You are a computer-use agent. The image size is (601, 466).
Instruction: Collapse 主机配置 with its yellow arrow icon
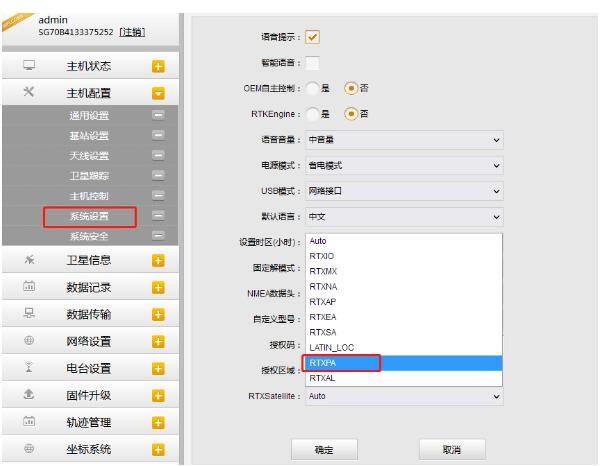coord(158,93)
